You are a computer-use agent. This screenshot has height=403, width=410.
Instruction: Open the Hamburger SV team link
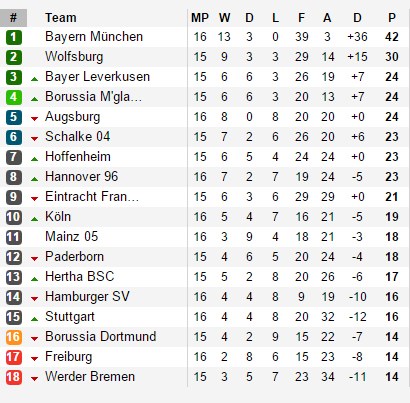coord(87,297)
